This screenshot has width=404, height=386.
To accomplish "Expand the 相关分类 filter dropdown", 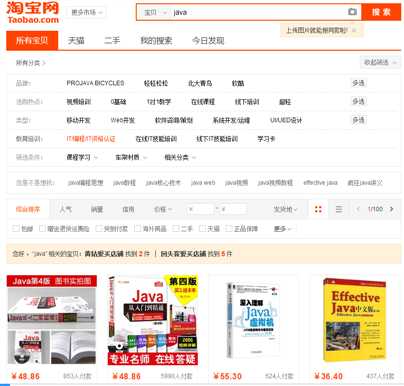I will coord(180,157).
